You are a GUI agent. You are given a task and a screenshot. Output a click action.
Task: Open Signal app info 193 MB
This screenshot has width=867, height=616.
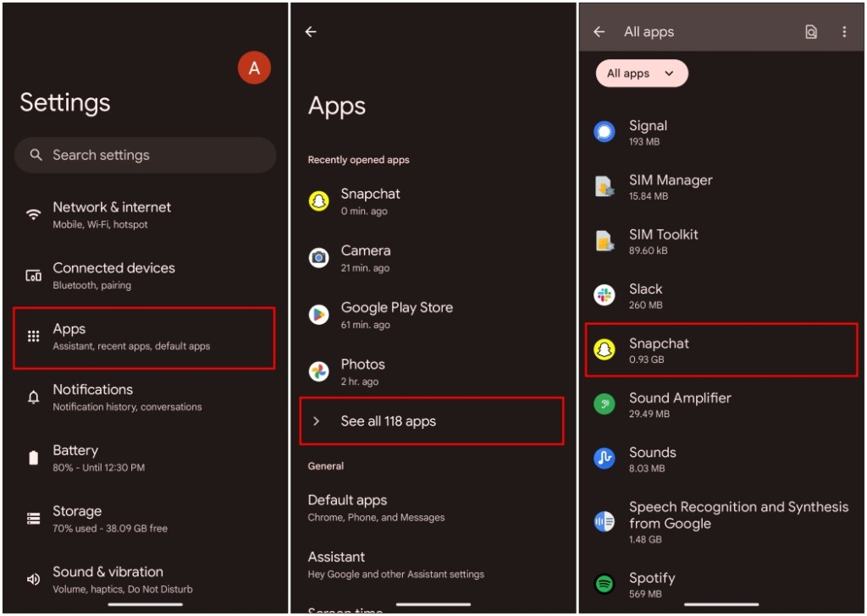(x=721, y=133)
